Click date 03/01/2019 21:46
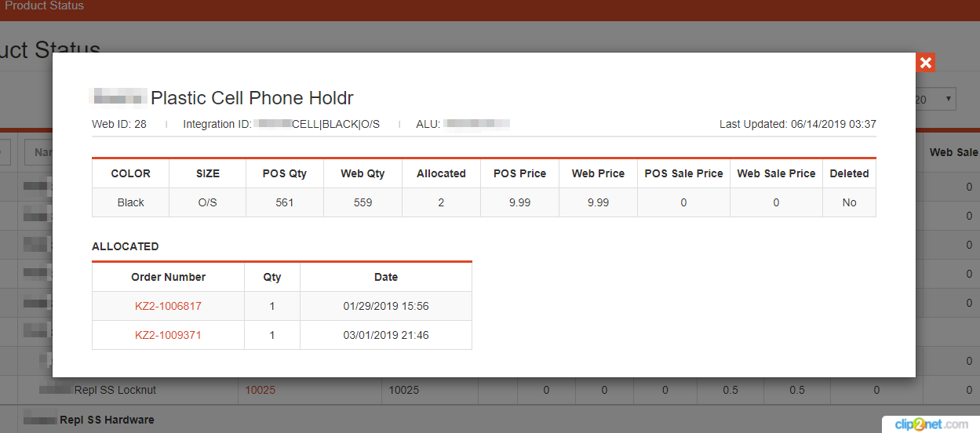Image resolution: width=980 pixels, height=433 pixels. pos(386,335)
